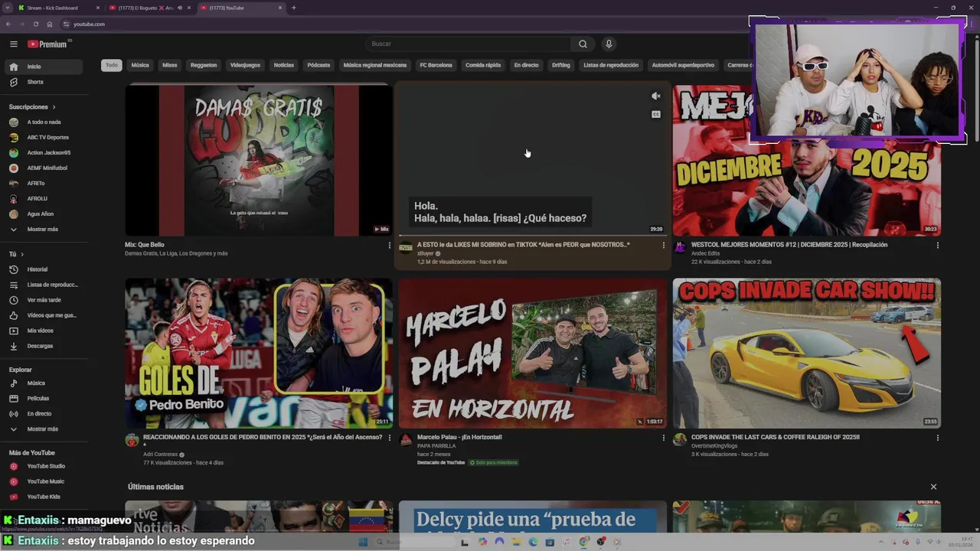Select the Drifting filter chip
This screenshot has width=980, height=551.
561,65
